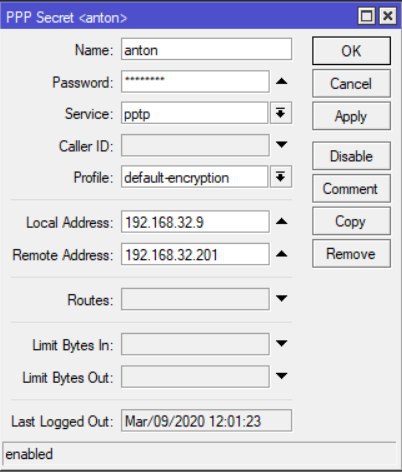Image resolution: width=402 pixels, height=473 pixels.
Task: Click the Limit Bytes Out box
Action: tap(195, 376)
